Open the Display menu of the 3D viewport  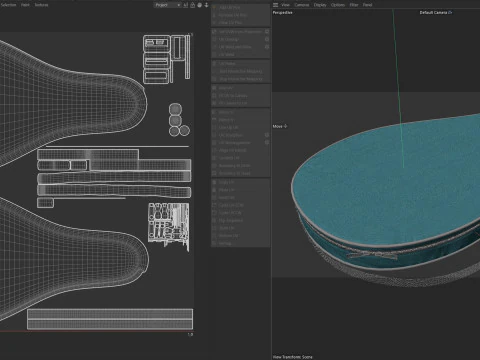[x=320, y=5]
